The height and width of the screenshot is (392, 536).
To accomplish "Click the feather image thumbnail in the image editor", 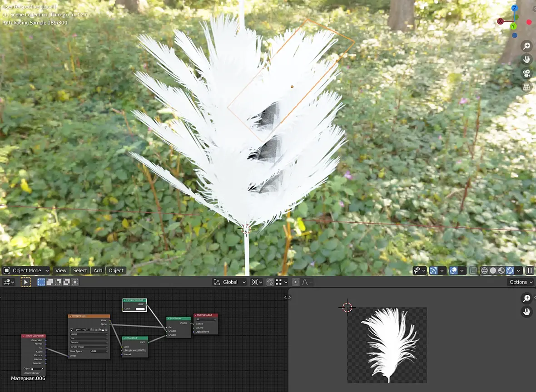I will click(x=387, y=345).
